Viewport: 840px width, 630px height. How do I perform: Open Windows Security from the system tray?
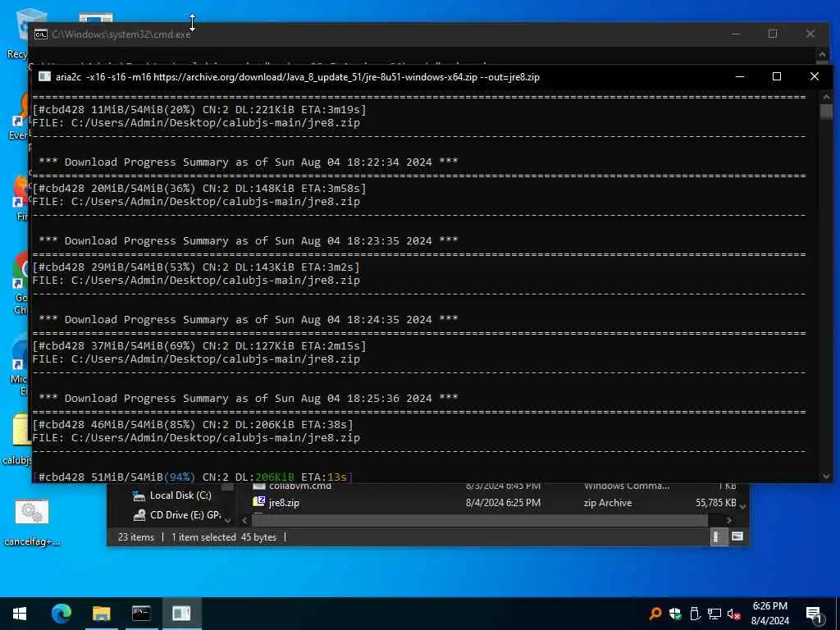[675, 614]
